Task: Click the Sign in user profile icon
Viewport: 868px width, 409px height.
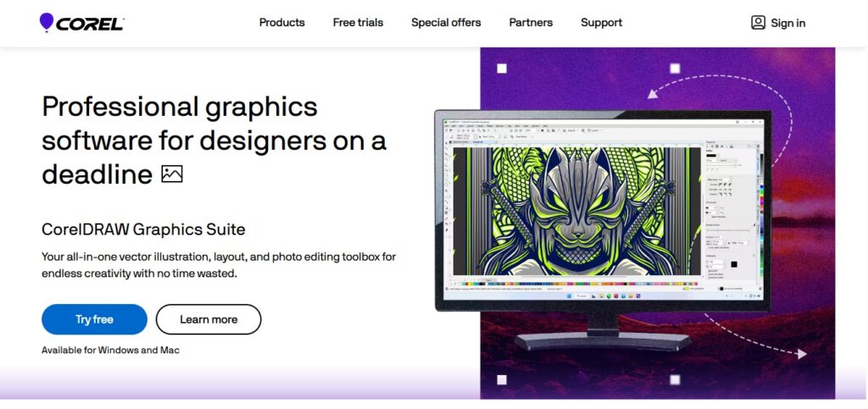Action: point(758,23)
